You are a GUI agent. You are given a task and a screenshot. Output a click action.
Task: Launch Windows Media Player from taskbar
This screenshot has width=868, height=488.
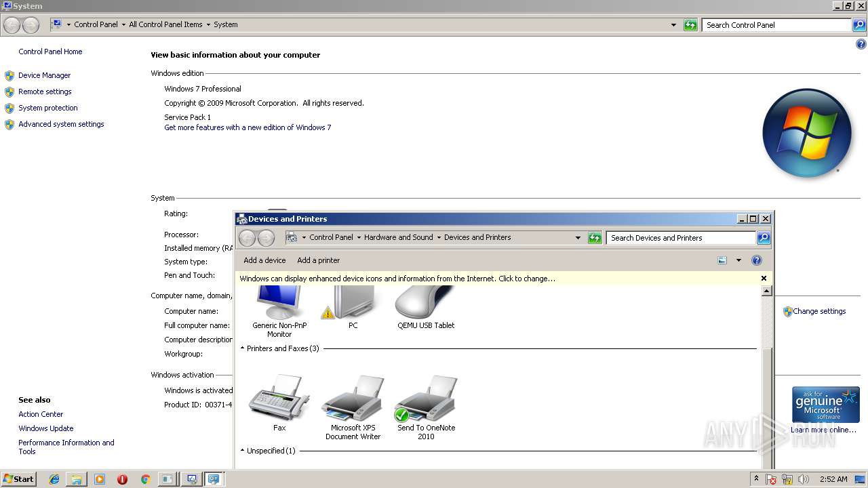coord(100,479)
